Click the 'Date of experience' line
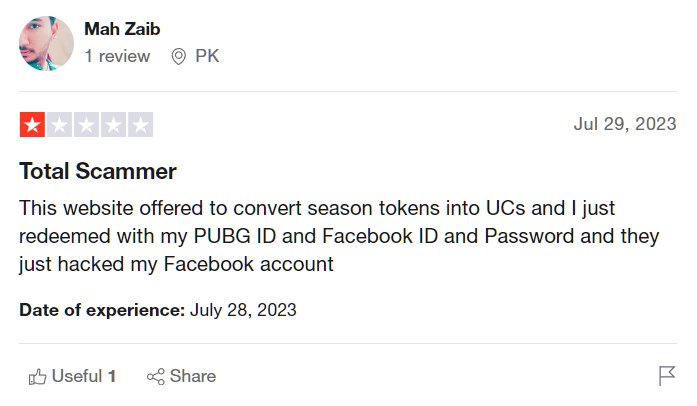Viewport: 697px width, 406px height. pos(158,310)
